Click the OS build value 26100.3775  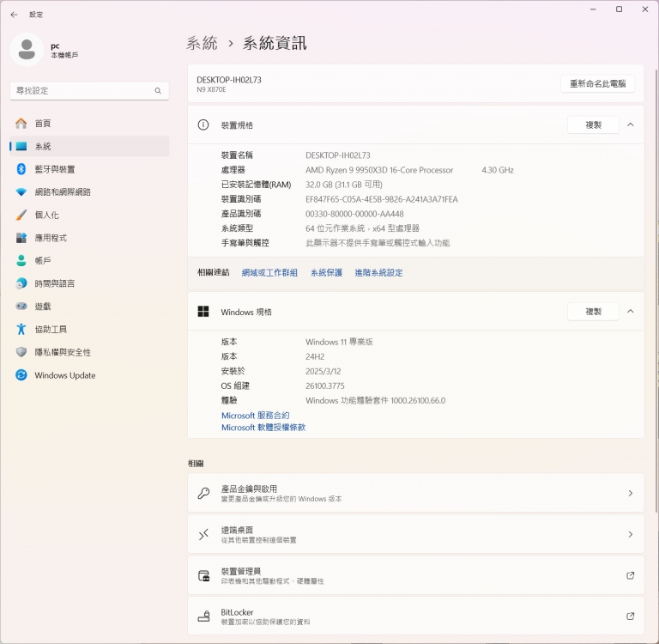[325, 386]
